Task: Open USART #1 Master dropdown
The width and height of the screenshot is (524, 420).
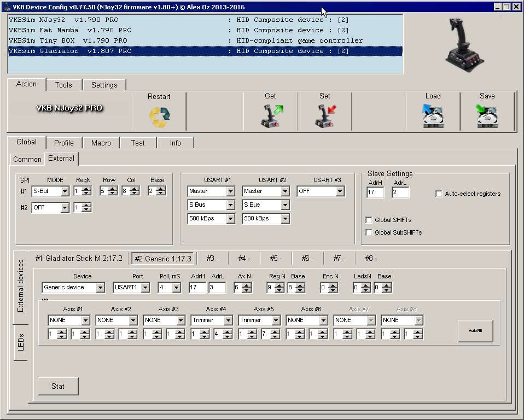Action: pyautogui.click(x=230, y=191)
